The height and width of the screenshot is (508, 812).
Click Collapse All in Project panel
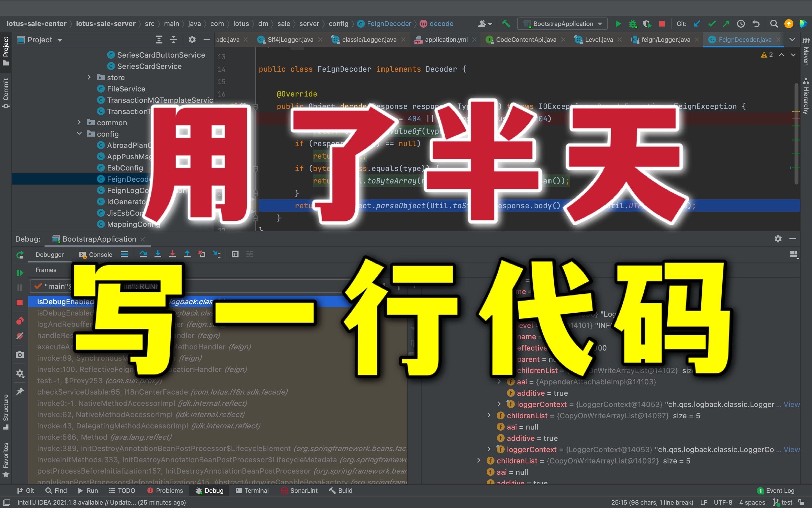(173, 40)
